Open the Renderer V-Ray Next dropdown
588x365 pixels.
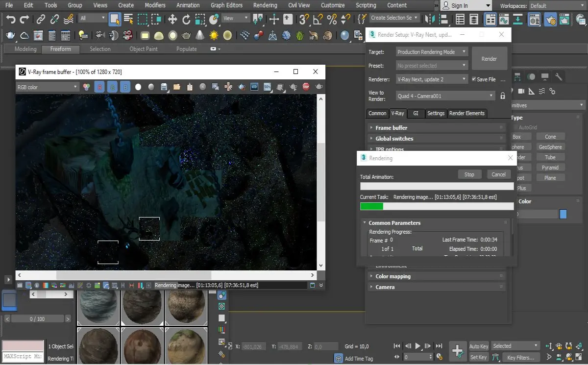(x=432, y=79)
